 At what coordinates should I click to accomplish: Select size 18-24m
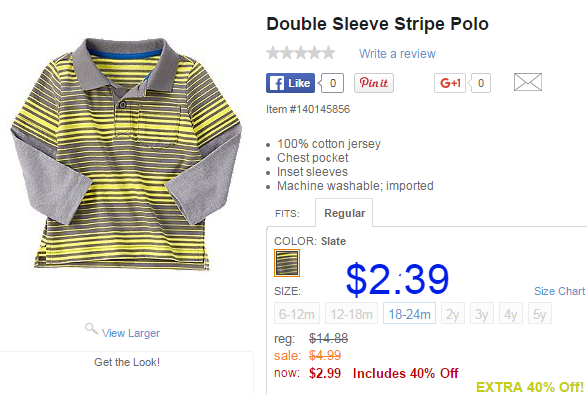pos(409,313)
